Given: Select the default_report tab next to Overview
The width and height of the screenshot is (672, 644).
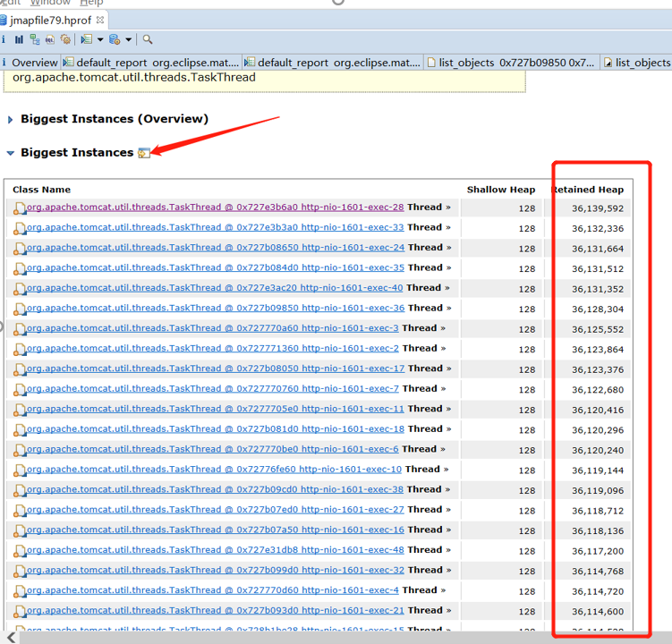Looking at the screenshot, I should (x=152, y=63).
